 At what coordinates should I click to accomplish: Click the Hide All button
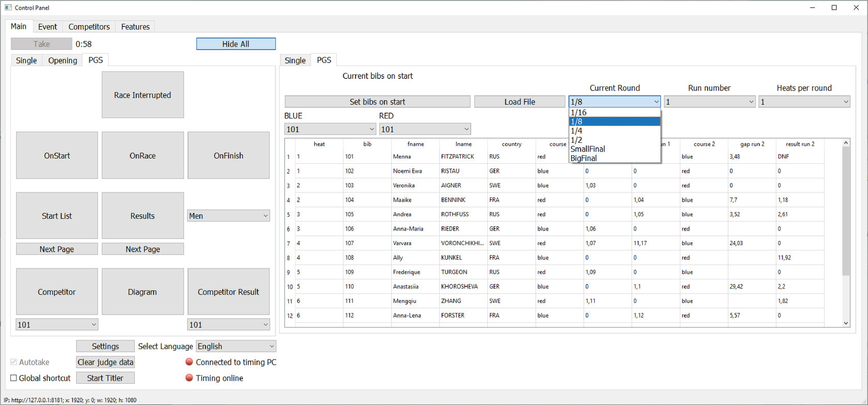(x=236, y=44)
